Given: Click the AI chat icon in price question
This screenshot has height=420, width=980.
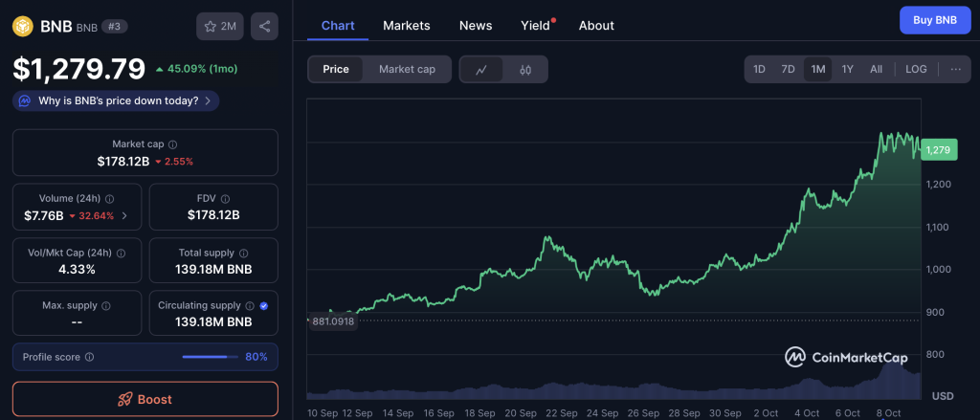Looking at the screenshot, I should pos(25,100).
